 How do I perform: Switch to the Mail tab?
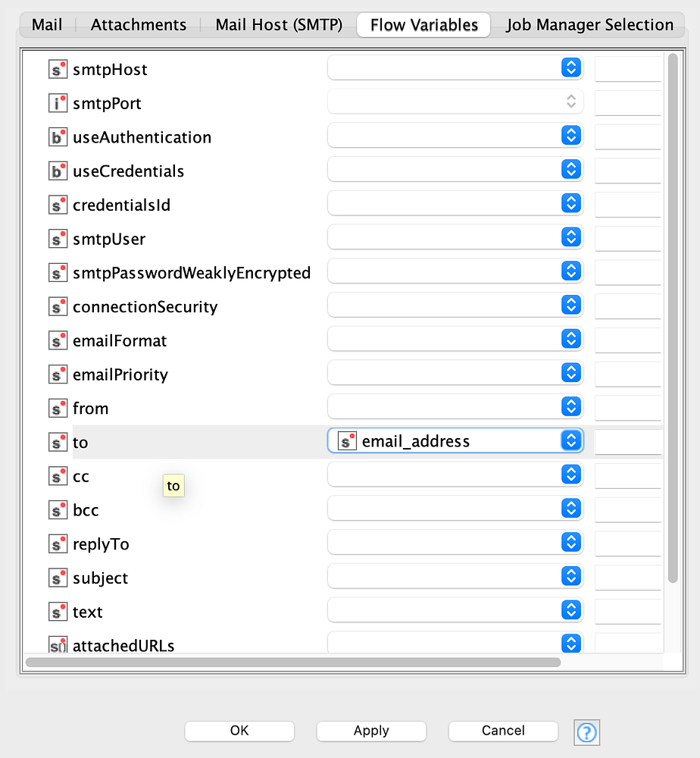click(x=47, y=25)
